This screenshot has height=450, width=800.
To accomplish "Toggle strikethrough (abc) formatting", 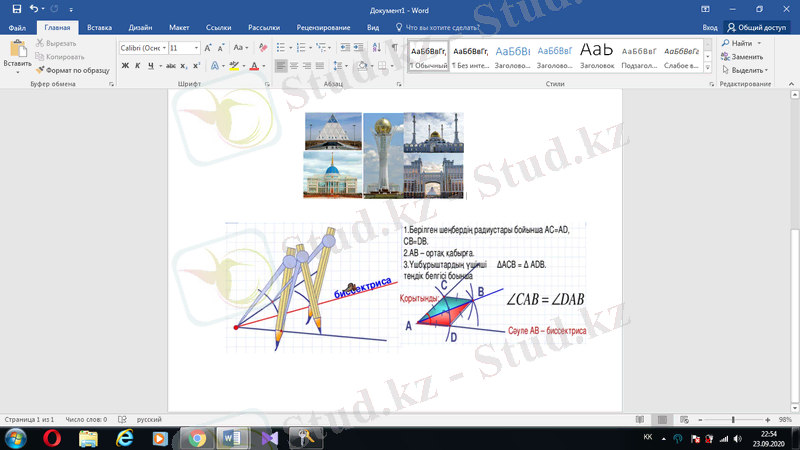I will click(170, 66).
